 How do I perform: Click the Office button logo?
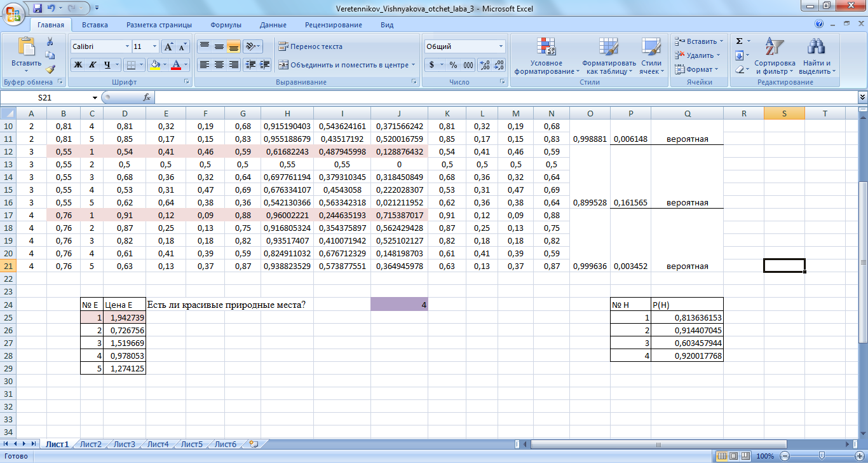13,13
